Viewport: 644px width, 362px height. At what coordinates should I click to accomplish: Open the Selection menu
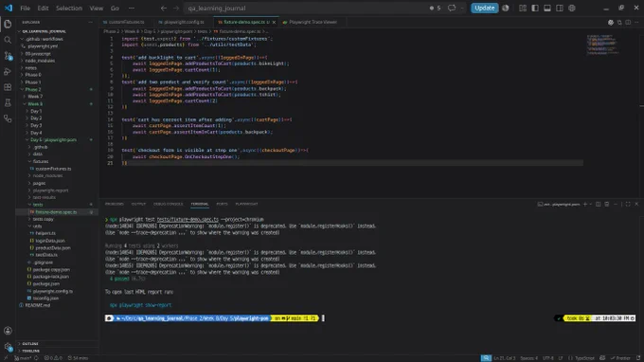(69, 8)
